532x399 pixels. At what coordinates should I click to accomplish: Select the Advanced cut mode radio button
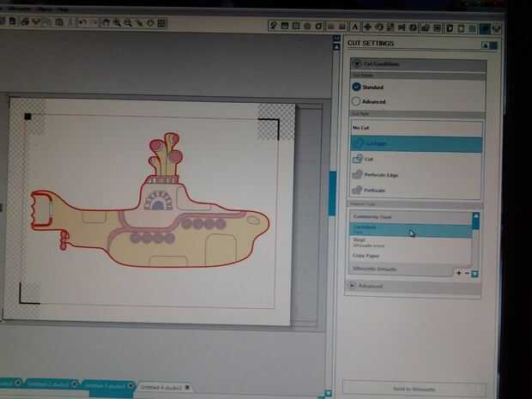(x=356, y=101)
